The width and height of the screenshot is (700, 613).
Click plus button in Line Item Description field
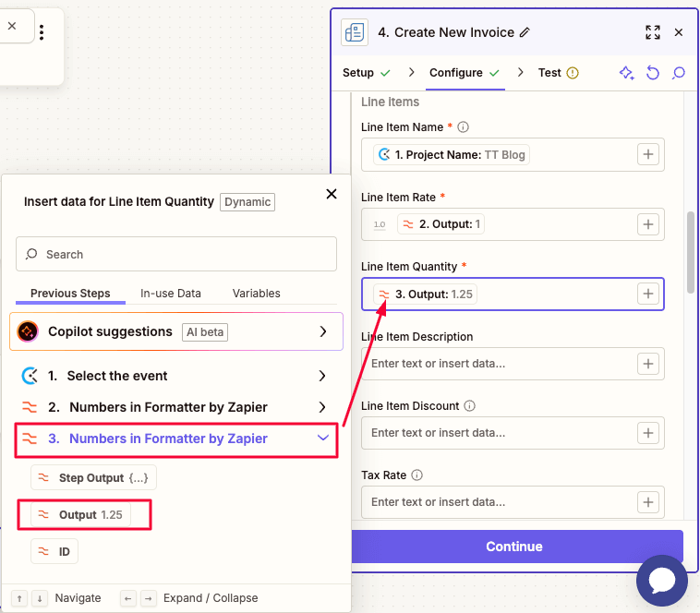click(x=648, y=364)
